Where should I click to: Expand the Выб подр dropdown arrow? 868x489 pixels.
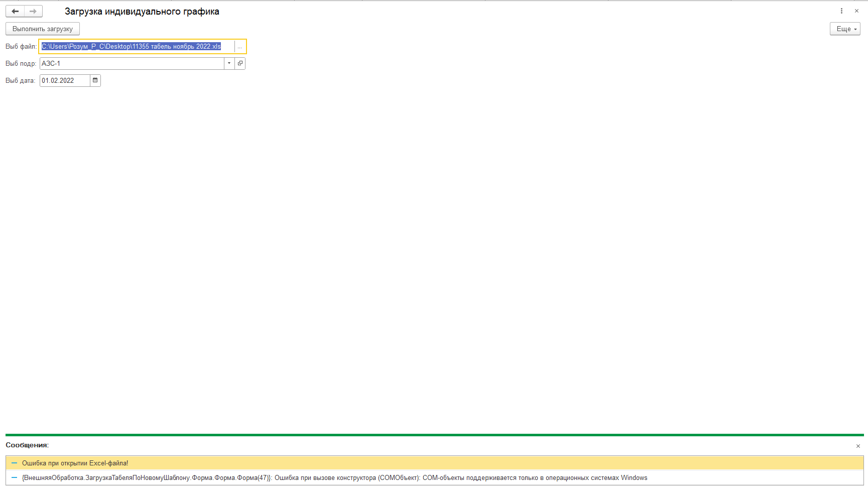[229, 63]
